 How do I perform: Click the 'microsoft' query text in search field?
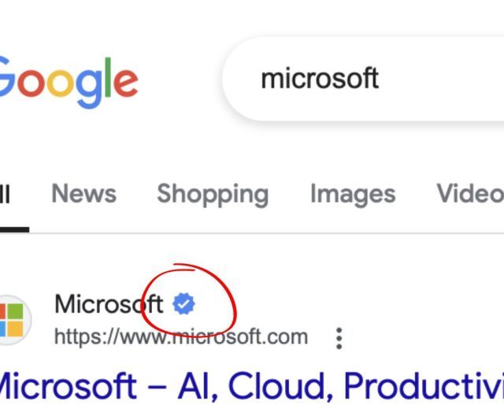320,78
